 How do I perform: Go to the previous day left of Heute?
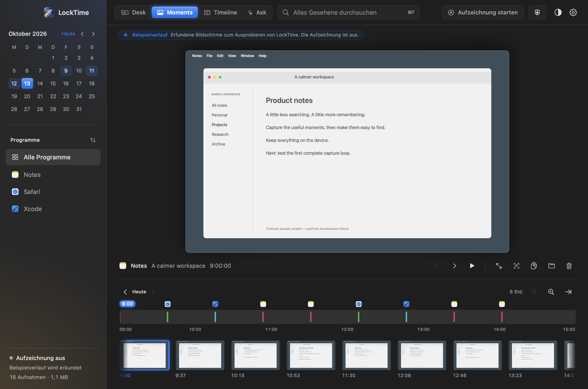pyautogui.click(x=125, y=292)
